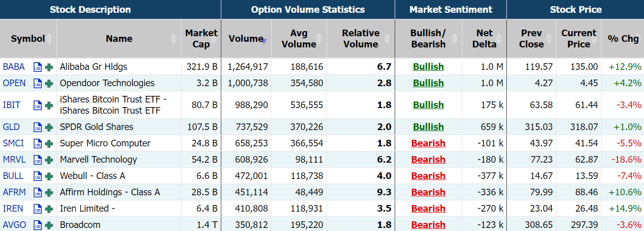Screen dimensions: 644x231
Task: Sort table by Avg Volume column
Action: tap(298, 38)
